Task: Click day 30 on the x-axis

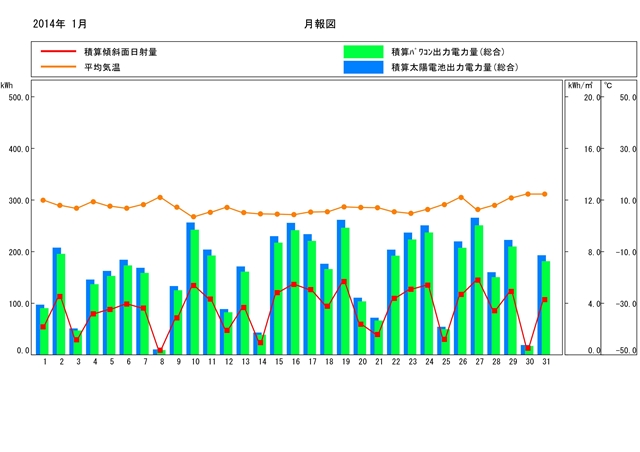Action: [x=529, y=362]
